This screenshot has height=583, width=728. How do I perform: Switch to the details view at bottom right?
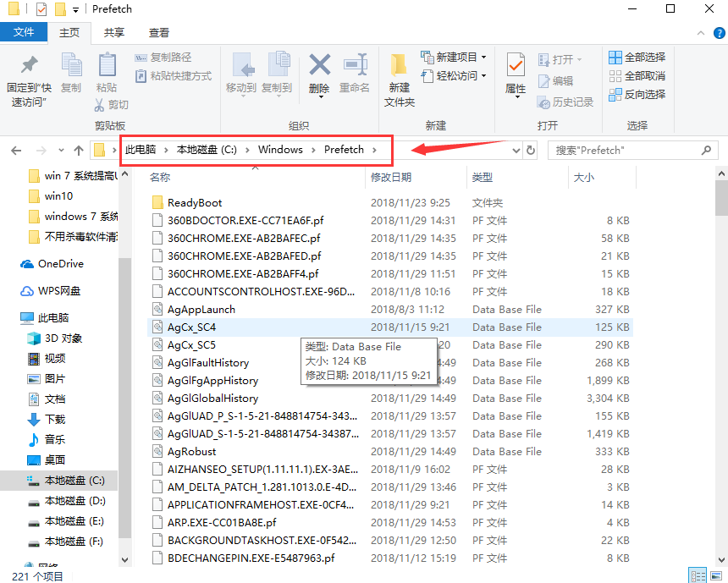tap(698, 575)
